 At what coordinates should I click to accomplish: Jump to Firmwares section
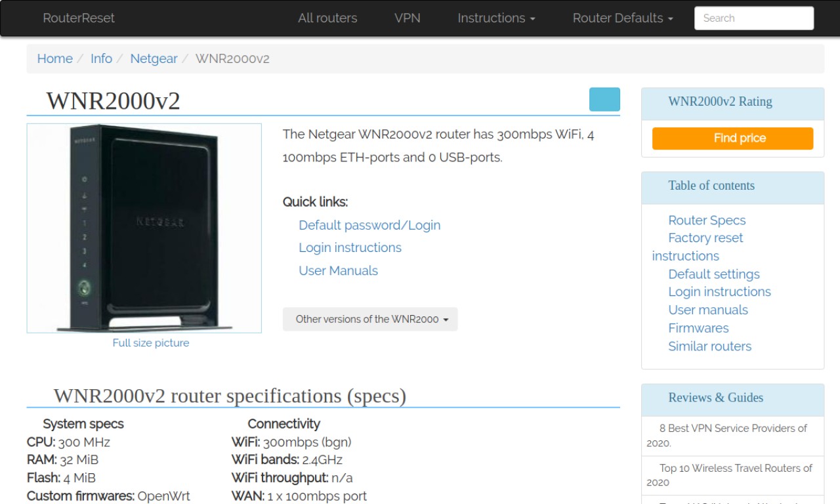point(698,328)
